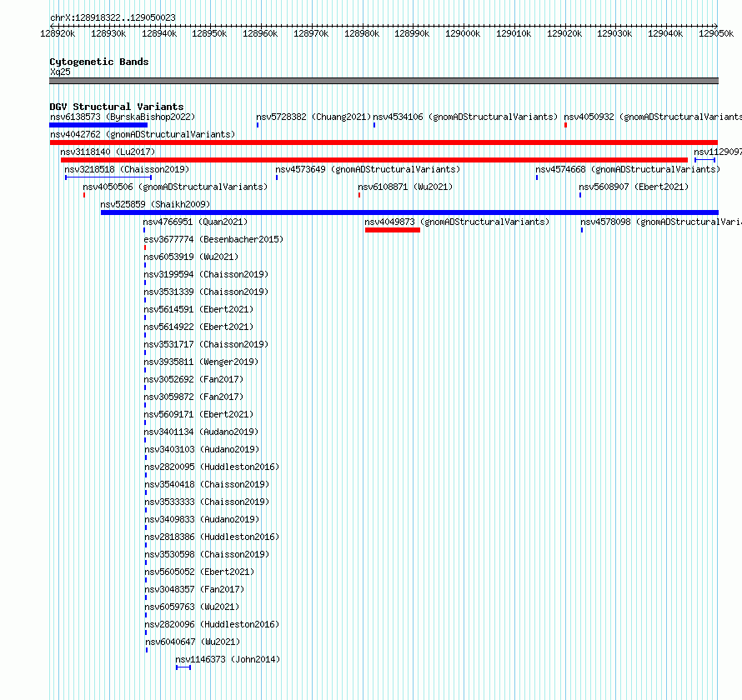Select nsv5608907 (Ebert2021) label

[x=634, y=187]
